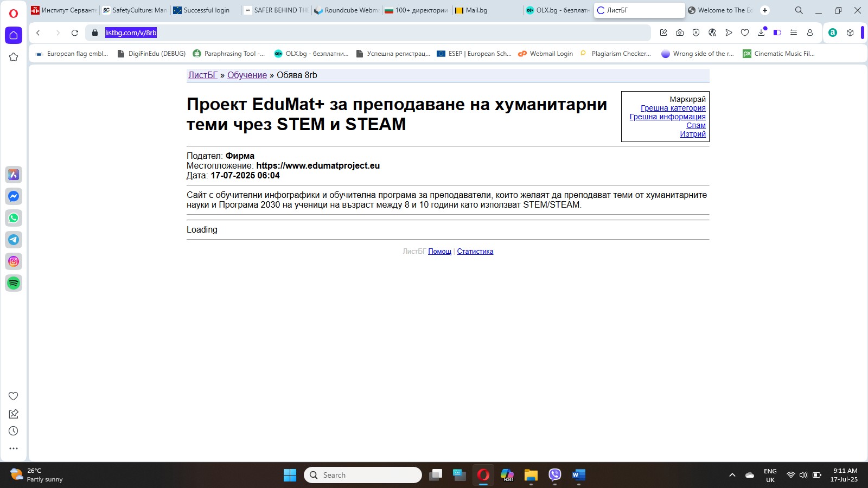Click the snapshot camera icon in address bar
Screen dimensions: 868x488
(680, 33)
